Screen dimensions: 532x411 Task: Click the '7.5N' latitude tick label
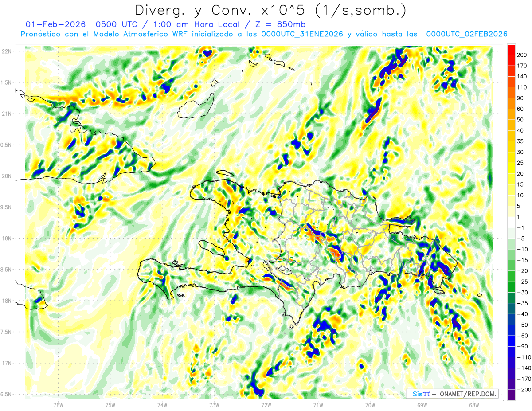click(x=7, y=332)
